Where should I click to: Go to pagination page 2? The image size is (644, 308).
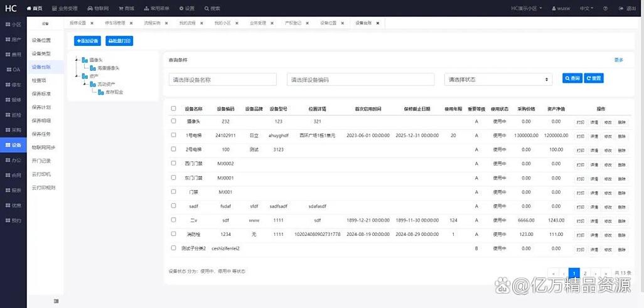585,273
